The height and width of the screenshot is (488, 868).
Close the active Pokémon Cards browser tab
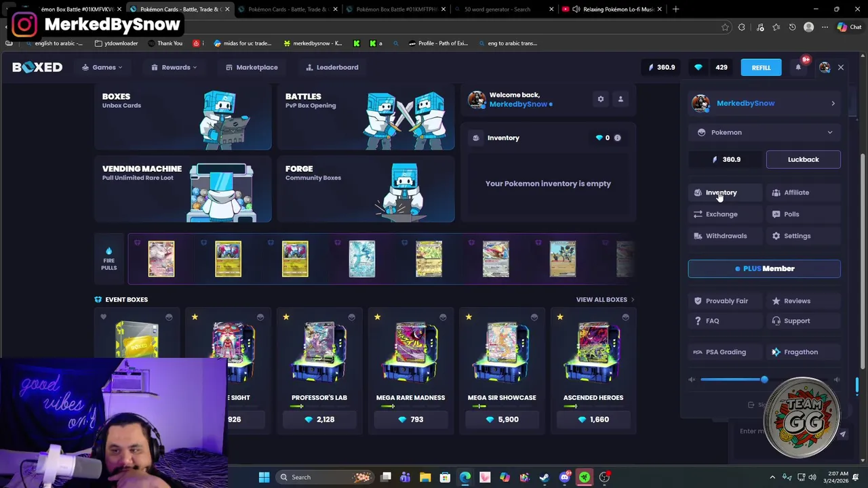click(x=227, y=9)
